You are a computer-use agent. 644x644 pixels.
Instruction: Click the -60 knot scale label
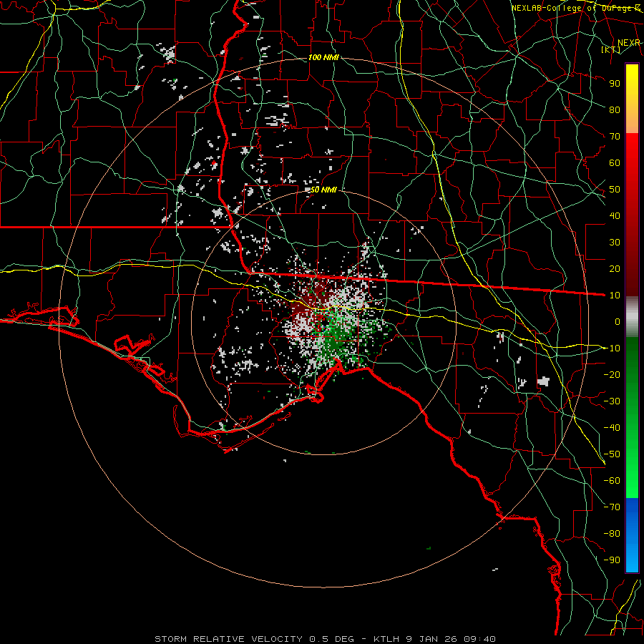pyautogui.click(x=612, y=481)
